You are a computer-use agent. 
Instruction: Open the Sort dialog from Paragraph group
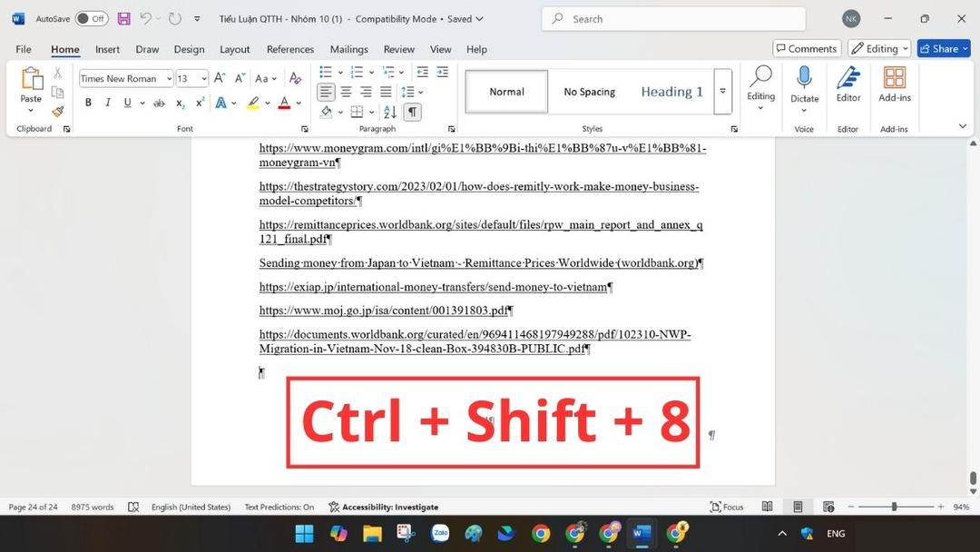click(388, 112)
